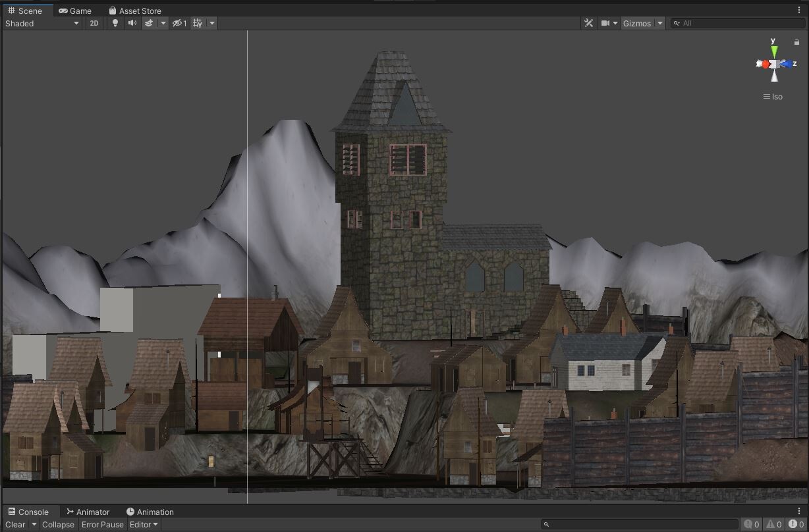This screenshot has width=809, height=532.
Task: Toggle scene lighting
Action: tap(115, 23)
